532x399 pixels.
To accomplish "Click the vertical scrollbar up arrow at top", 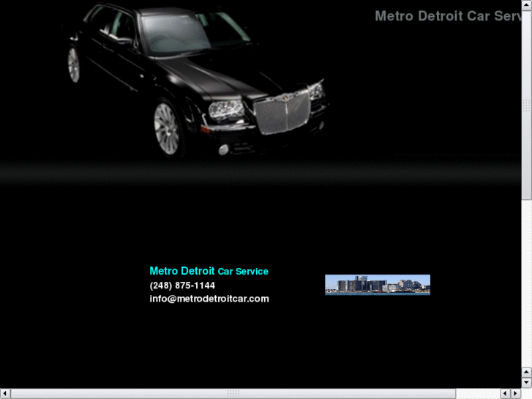I will [526, 5].
